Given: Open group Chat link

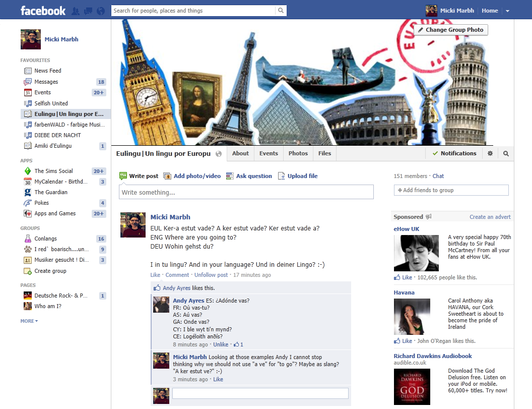Looking at the screenshot, I should [x=438, y=176].
